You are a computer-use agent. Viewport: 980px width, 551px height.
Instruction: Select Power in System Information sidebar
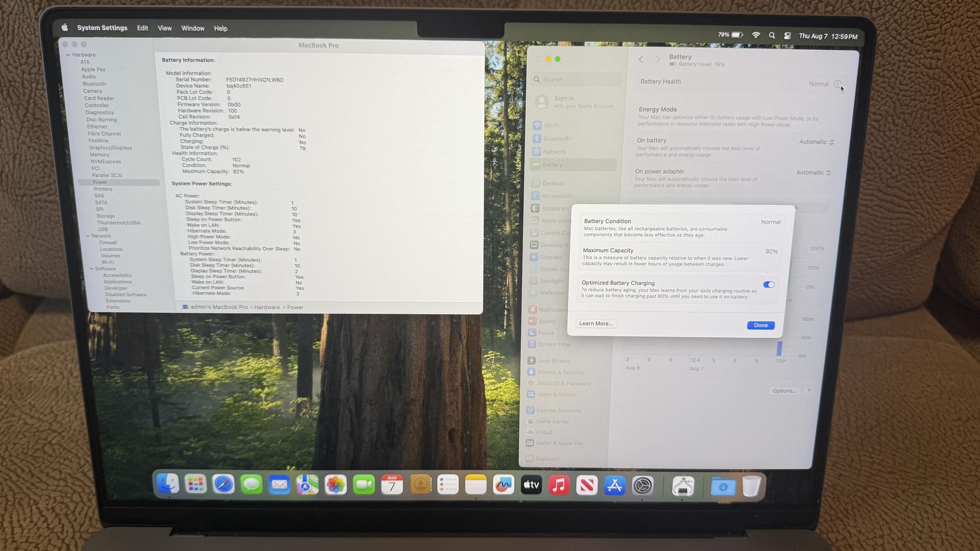[x=119, y=182]
